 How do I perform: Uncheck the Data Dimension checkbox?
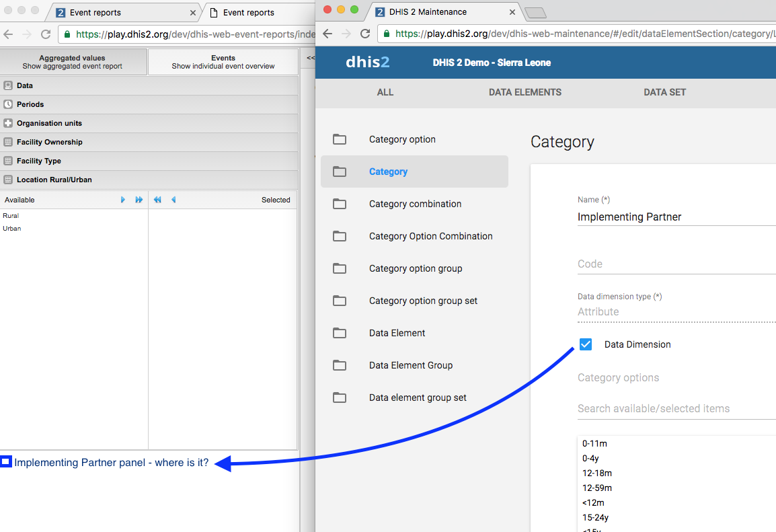(586, 344)
